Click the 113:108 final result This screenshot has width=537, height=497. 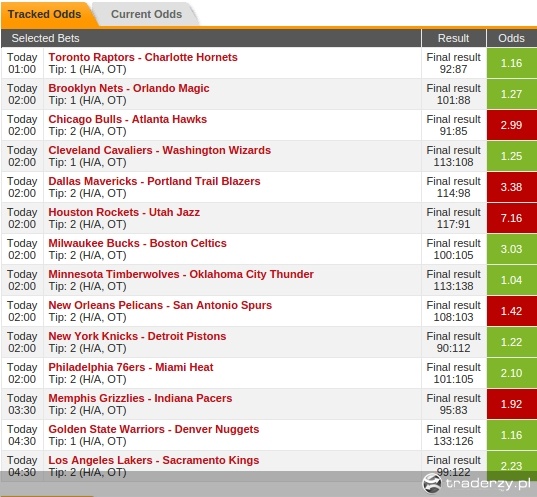tap(453, 162)
